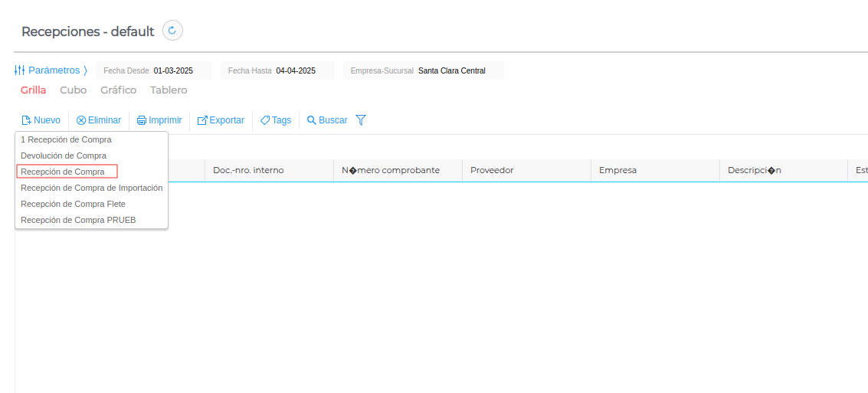Screen dimensions: 868x393
Task: Switch to the Cubo tab
Action: 73,90
